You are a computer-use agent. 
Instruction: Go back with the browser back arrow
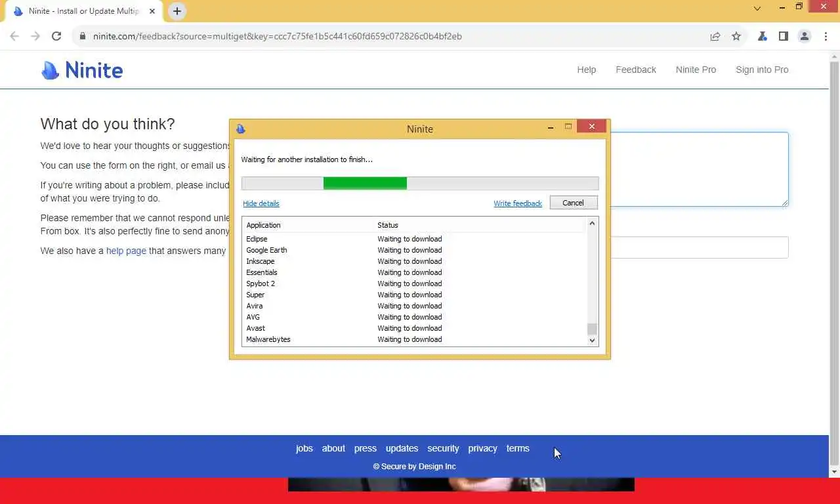click(x=14, y=36)
